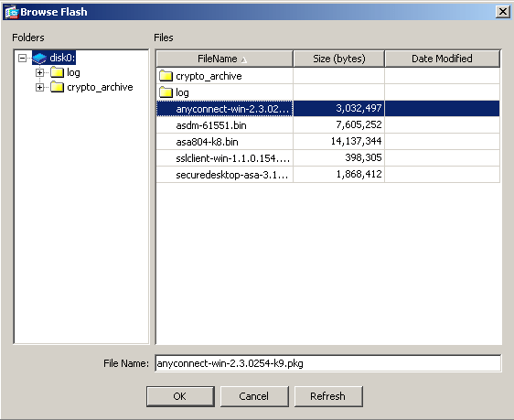Close the Browse Flash dialog
The width and height of the screenshot is (514, 420).
tap(502, 12)
